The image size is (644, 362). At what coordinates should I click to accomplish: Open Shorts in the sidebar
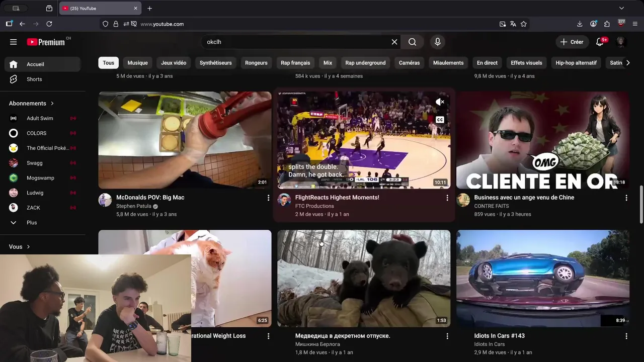pos(42,79)
